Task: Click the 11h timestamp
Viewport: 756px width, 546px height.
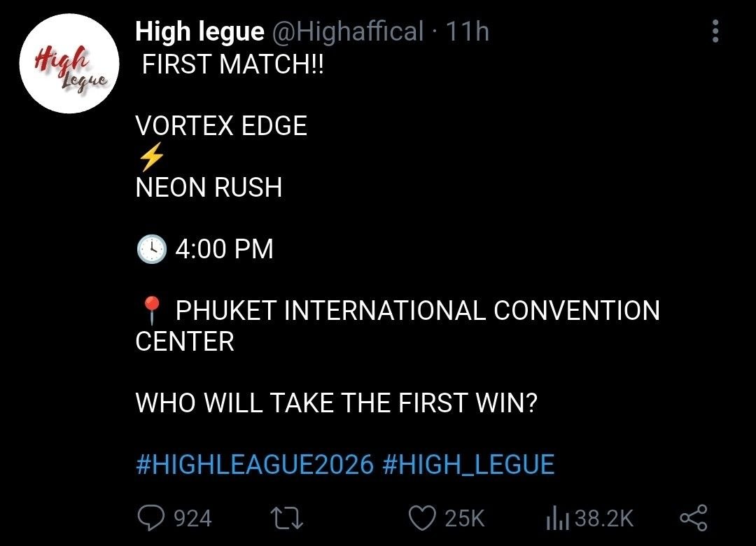Action: [x=467, y=31]
